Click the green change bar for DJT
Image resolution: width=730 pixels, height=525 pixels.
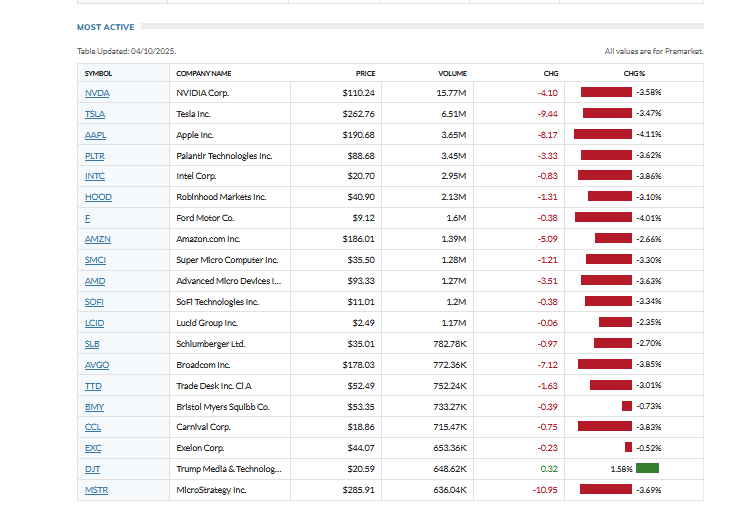click(x=647, y=469)
